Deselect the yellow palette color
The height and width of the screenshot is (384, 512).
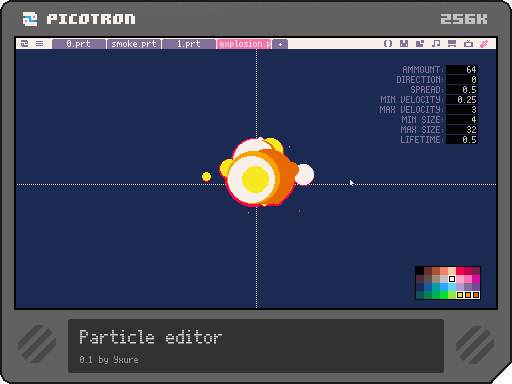[460, 295]
